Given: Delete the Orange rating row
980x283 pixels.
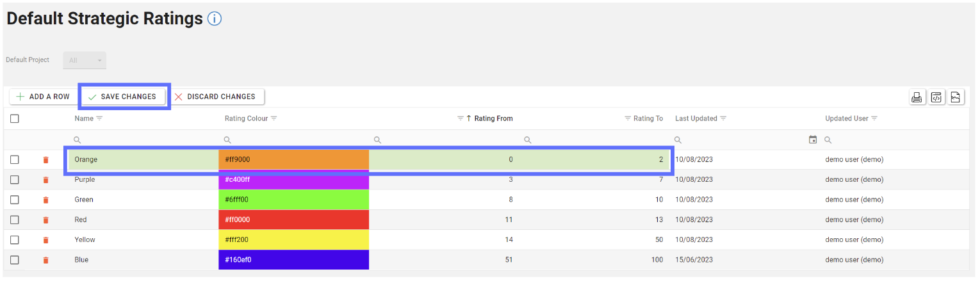Looking at the screenshot, I should pyautogui.click(x=45, y=160).
